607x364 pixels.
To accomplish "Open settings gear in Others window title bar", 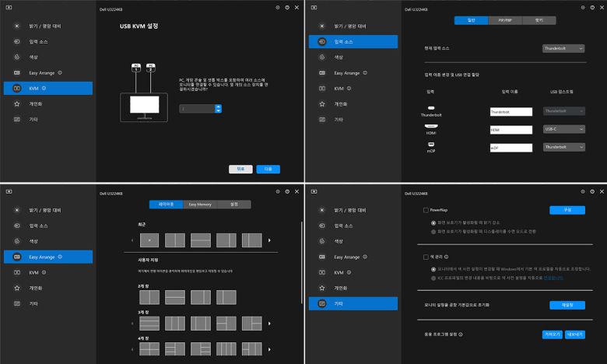I will 583,191.
